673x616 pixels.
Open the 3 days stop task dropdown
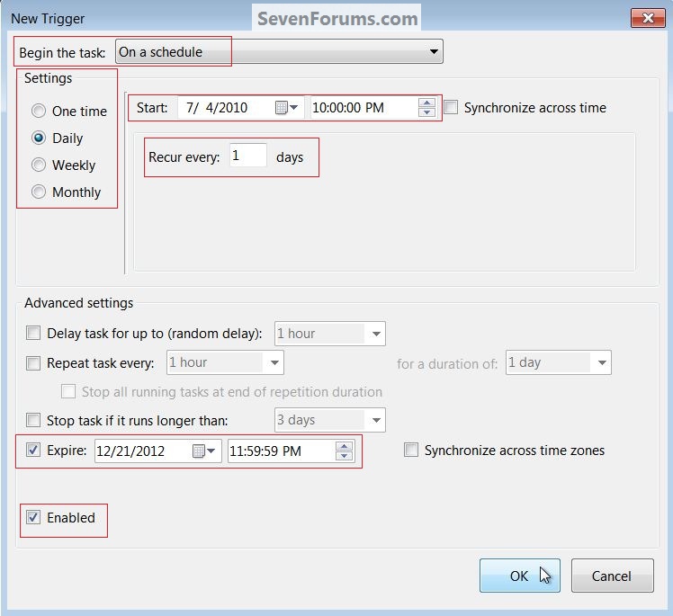click(330, 420)
